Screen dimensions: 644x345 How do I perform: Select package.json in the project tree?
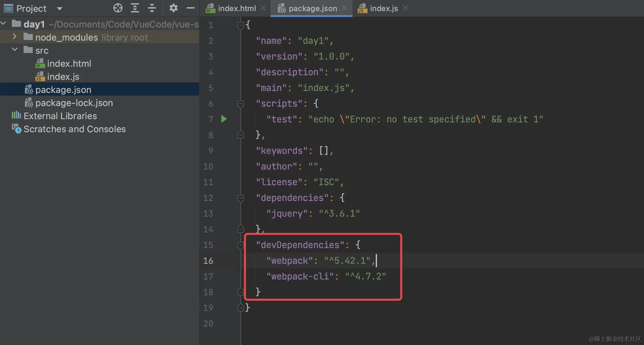click(x=100, y=89)
